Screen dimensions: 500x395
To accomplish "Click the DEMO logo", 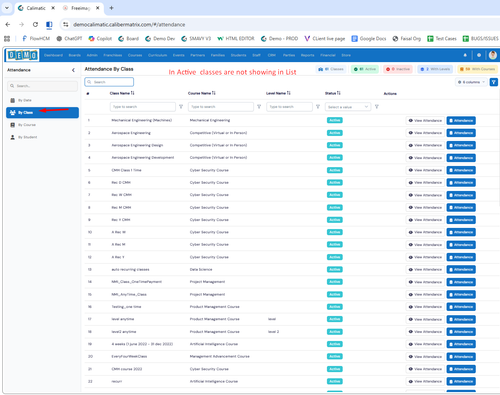I will coord(23,55).
